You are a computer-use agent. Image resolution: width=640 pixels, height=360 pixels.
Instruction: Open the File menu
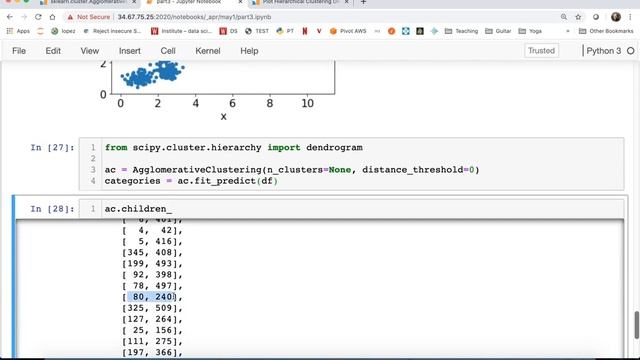[19, 51]
